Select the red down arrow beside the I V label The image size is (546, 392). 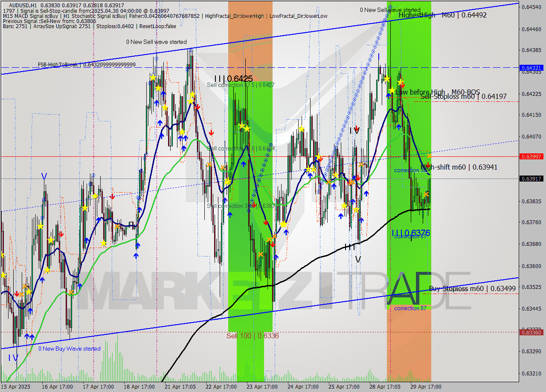(357, 129)
